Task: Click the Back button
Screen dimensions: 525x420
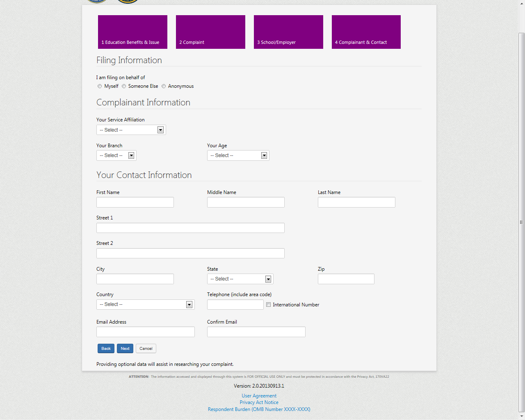Action: (106, 349)
